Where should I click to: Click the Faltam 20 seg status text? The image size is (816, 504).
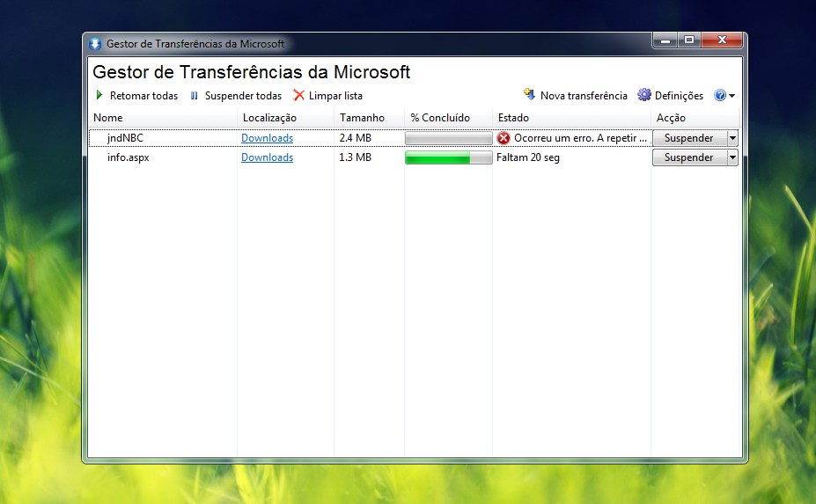[528, 157]
